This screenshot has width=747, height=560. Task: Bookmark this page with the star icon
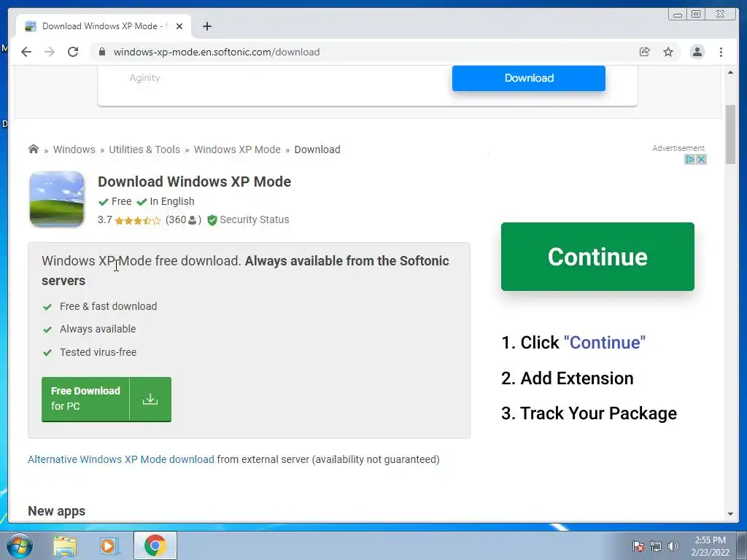(x=668, y=52)
